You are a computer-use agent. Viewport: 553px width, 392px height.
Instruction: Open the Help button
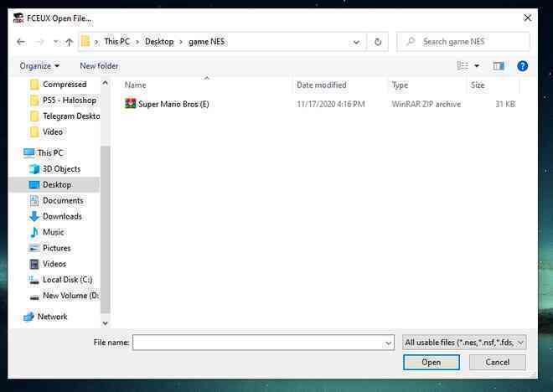pos(522,66)
